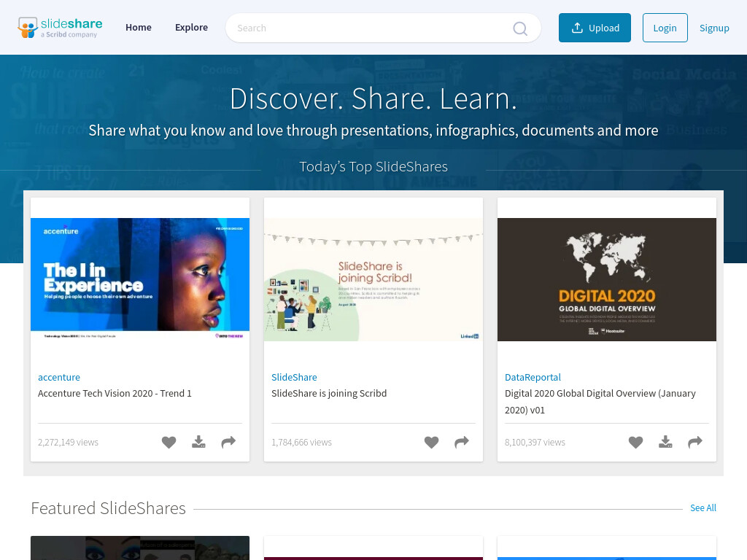Like the Digital 2020 Global Overview slideshow
This screenshot has height=560, width=747.
coord(635,443)
